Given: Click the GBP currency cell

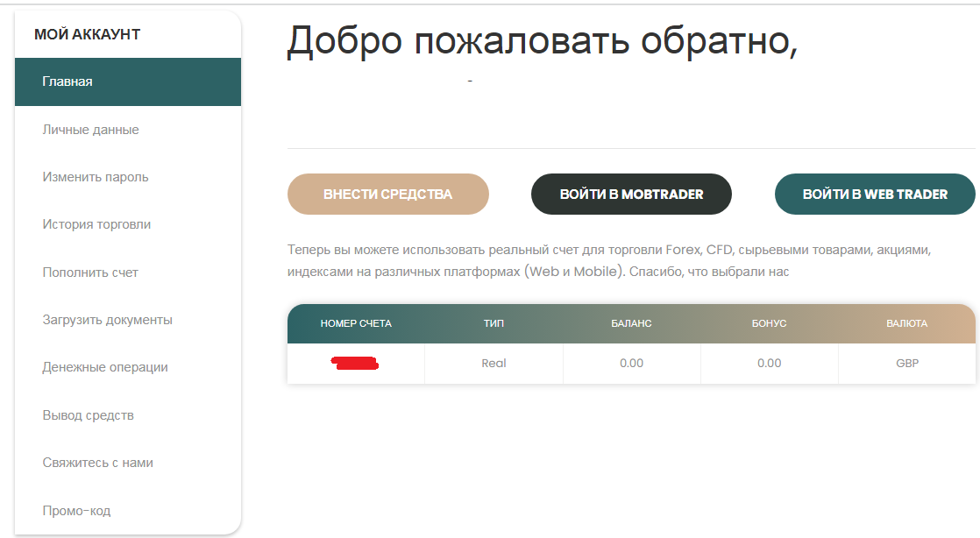Looking at the screenshot, I should 907,363.
